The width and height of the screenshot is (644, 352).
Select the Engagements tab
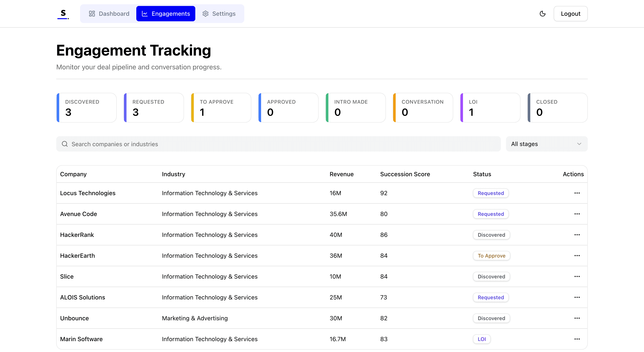click(x=166, y=14)
